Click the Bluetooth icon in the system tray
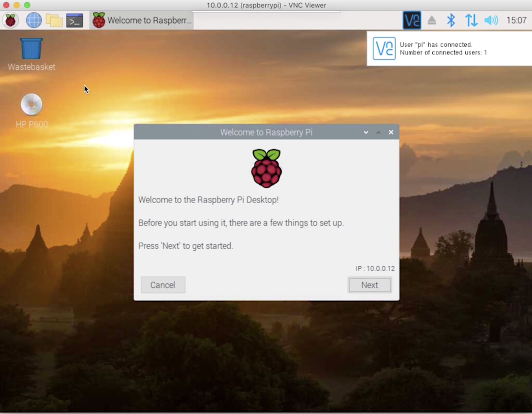Viewport: 532px width, 414px height. click(x=451, y=20)
